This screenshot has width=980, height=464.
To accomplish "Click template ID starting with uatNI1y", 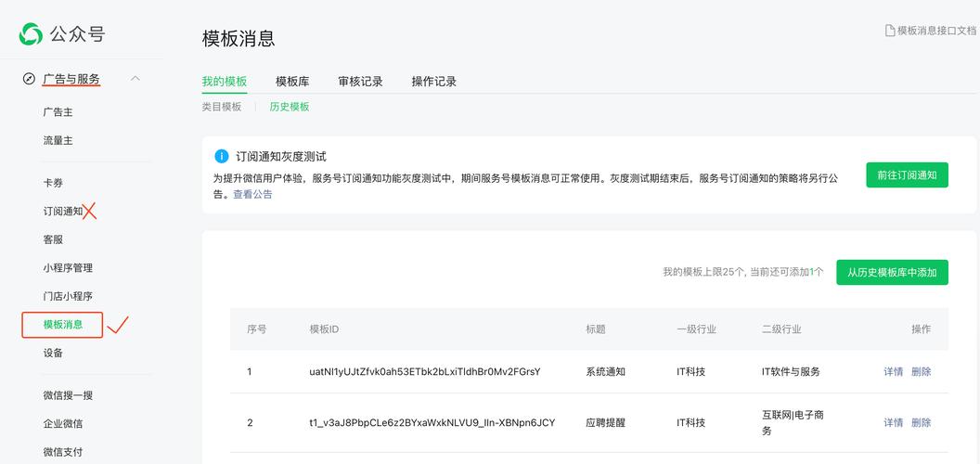I will pyautogui.click(x=425, y=371).
